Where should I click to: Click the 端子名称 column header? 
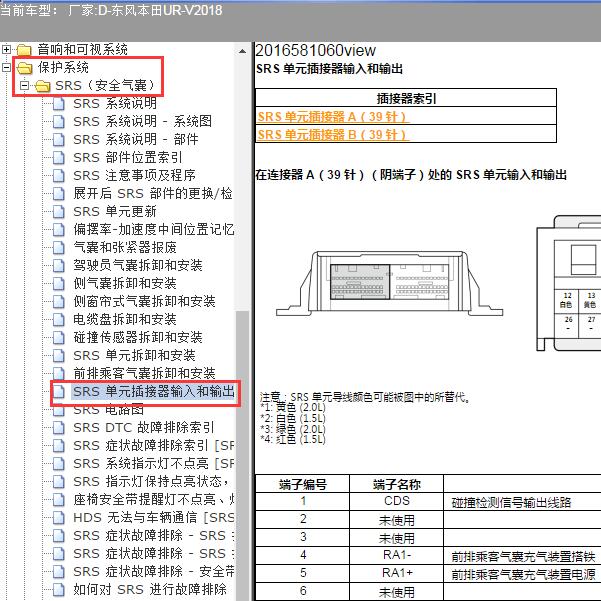397,484
